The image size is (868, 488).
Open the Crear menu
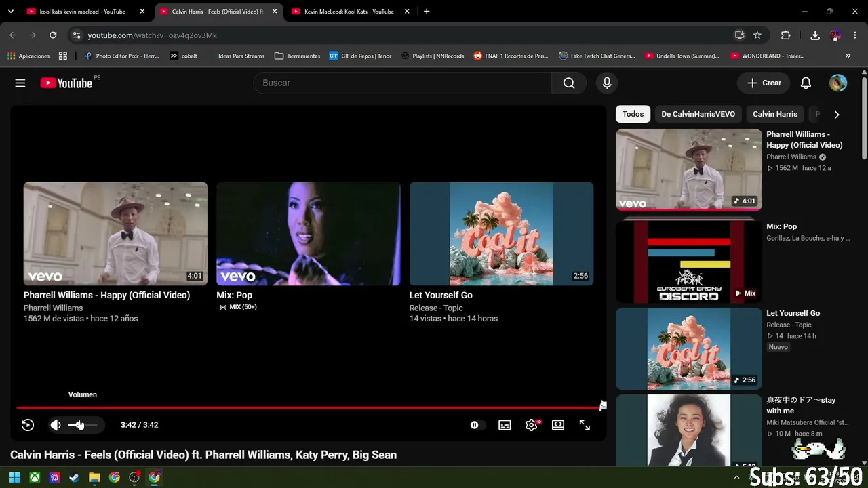coord(764,83)
